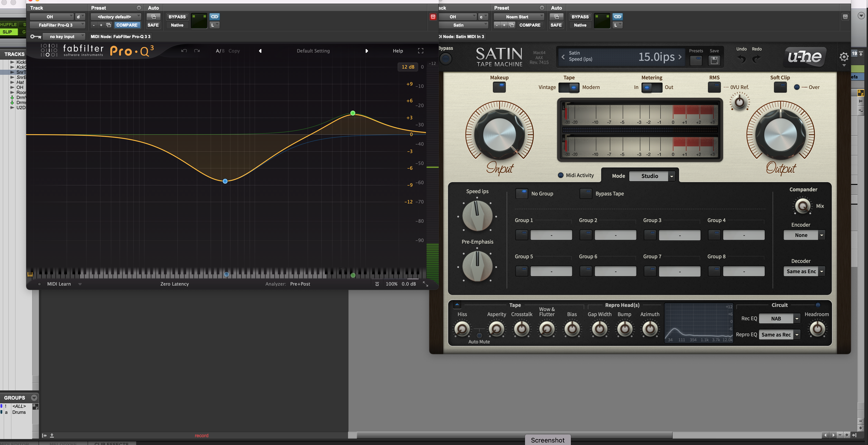868x445 pixels.
Task: Open Pro-Q Default Setting preset menu
Action: point(313,51)
